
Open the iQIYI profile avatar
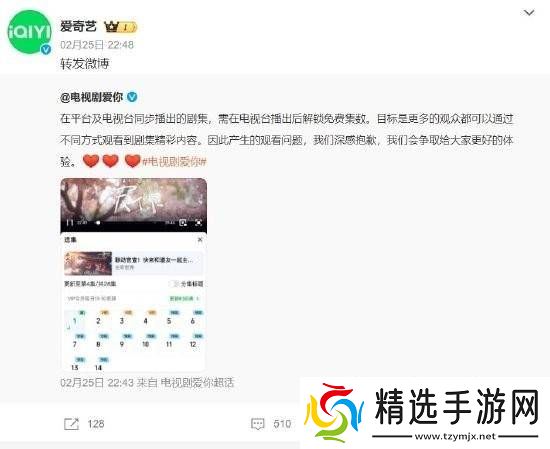click(29, 32)
